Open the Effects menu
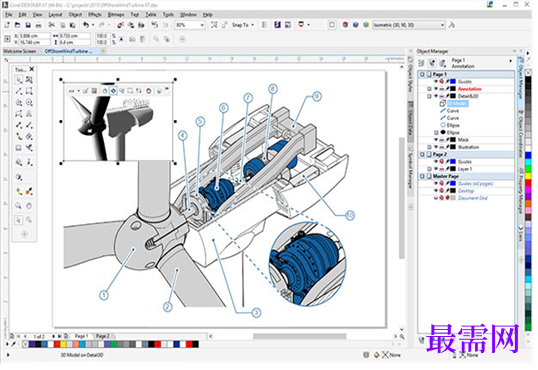The width and height of the screenshot is (538, 370). click(x=95, y=14)
